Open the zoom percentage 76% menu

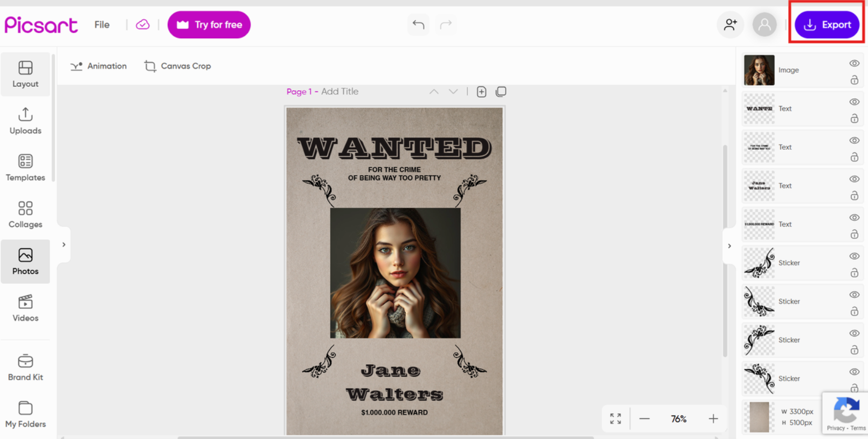tap(678, 419)
